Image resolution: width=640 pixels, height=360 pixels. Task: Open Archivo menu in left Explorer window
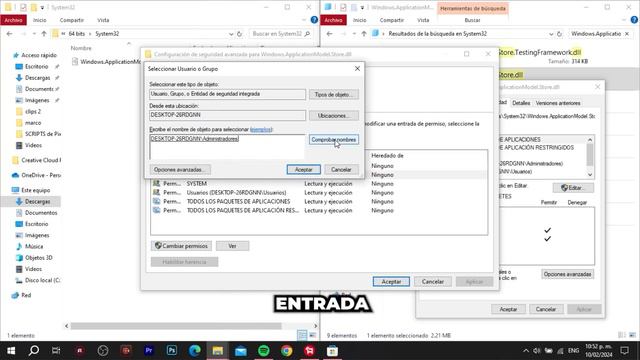(x=13, y=20)
